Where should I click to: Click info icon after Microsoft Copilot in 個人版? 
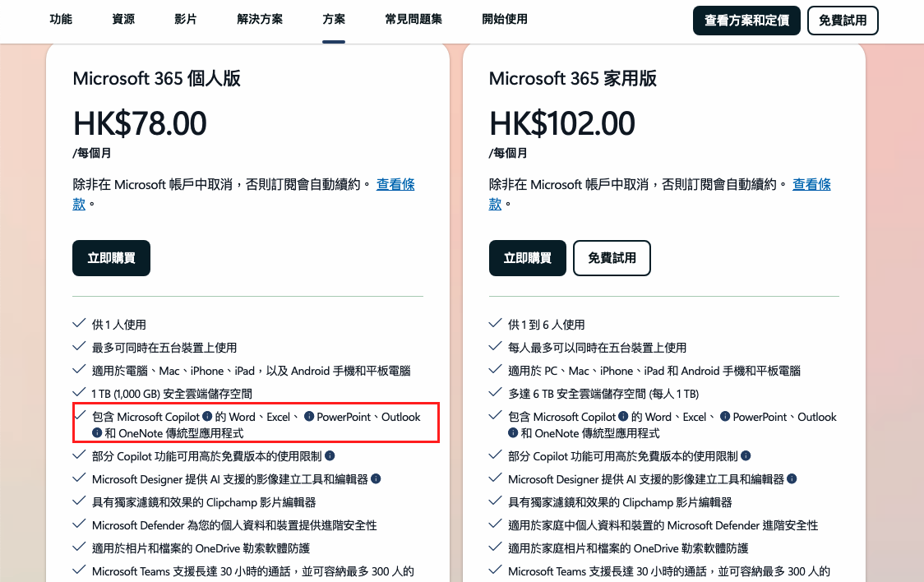pos(207,417)
